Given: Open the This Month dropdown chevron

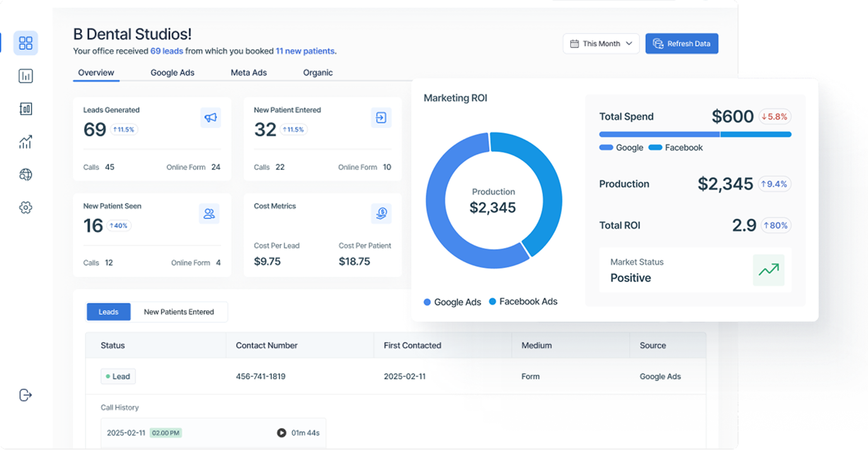Looking at the screenshot, I should coord(628,44).
